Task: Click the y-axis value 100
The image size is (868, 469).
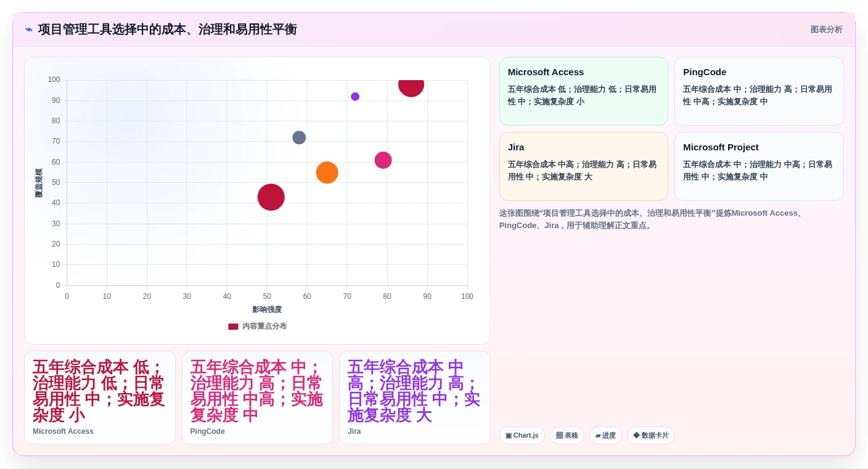Action: click(54, 80)
